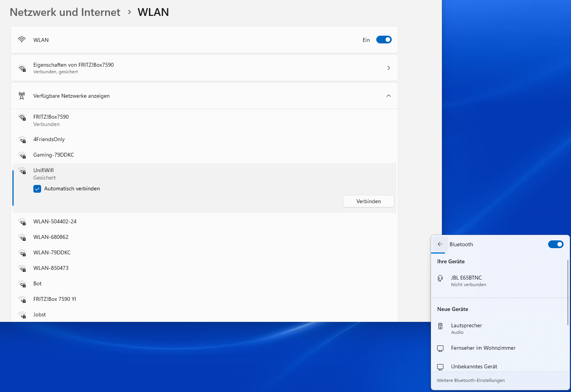Select the Jobst network name

40,314
